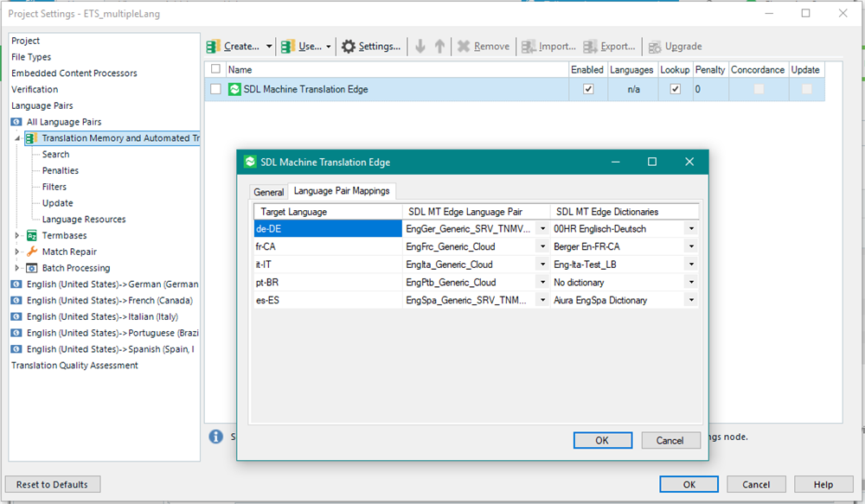Toggle the Concordance checkbox in the provider row

[759, 89]
